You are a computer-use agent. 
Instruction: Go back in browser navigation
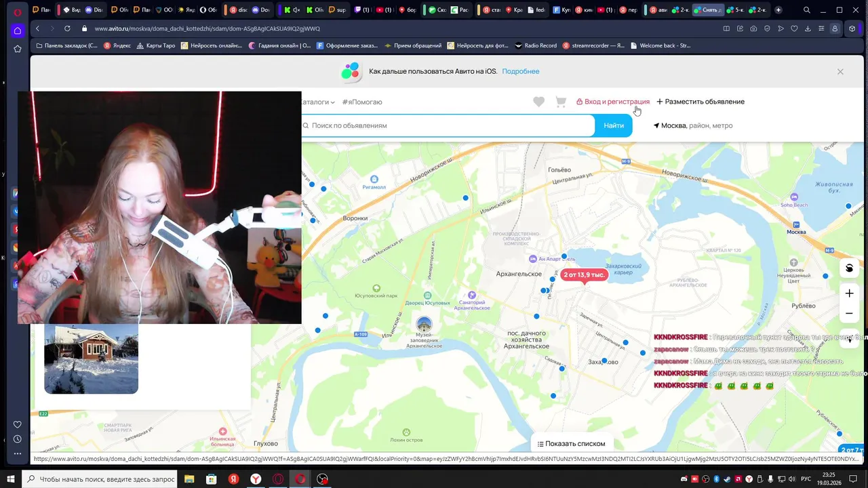click(x=37, y=28)
